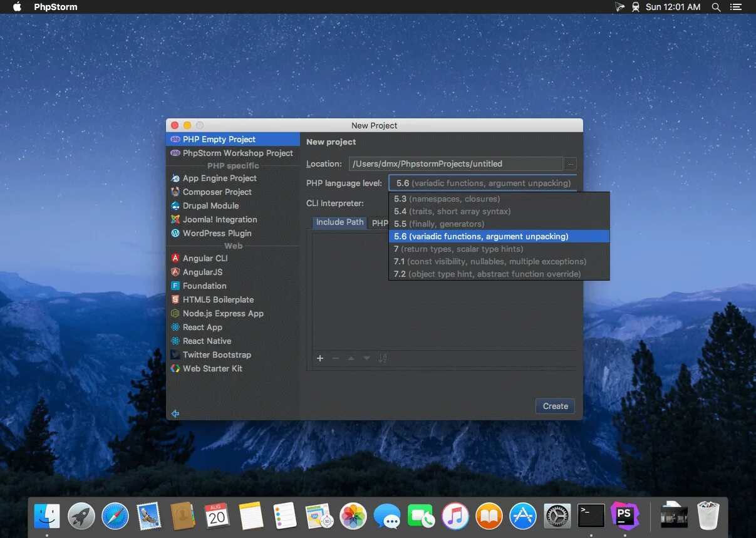Open Terminal from the dock

pos(591,516)
